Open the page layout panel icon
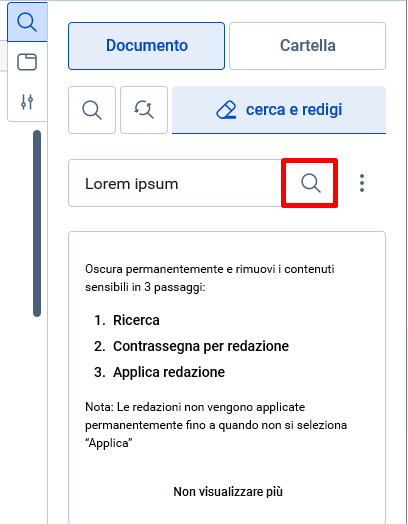 pyautogui.click(x=27, y=62)
